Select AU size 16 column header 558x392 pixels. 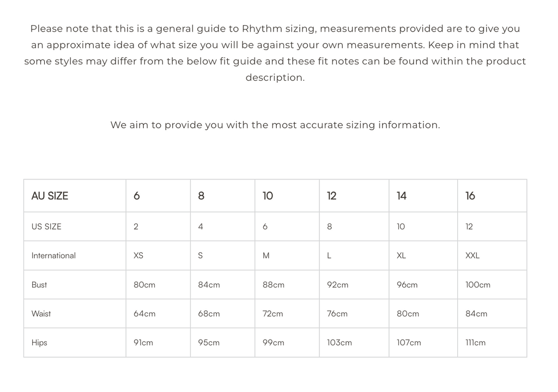pyautogui.click(x=470, y=196)
